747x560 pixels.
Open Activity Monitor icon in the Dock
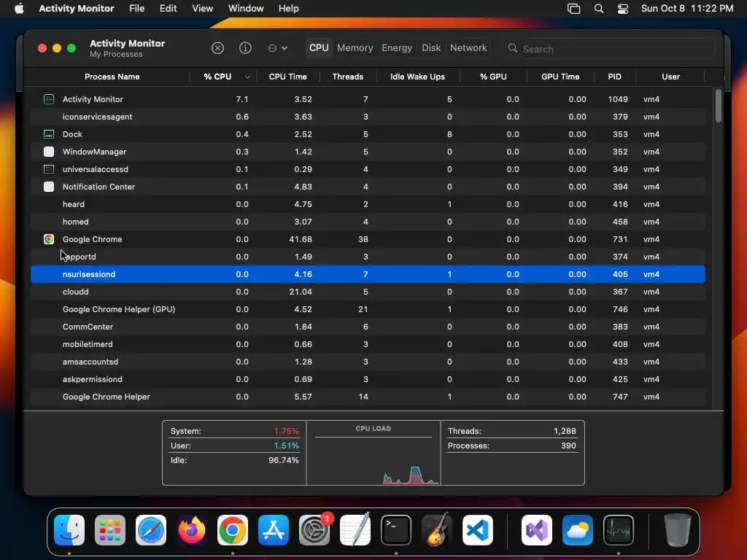click(619, 530)
